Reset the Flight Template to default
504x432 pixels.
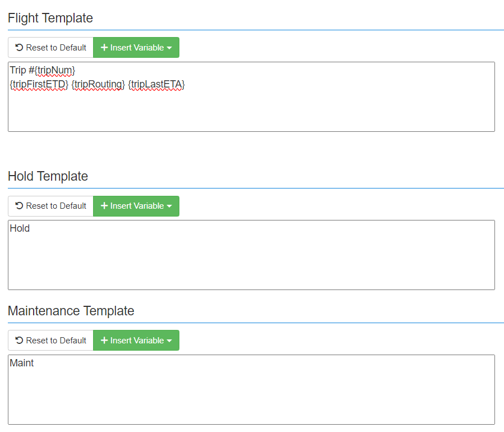[x=51, y=48]
